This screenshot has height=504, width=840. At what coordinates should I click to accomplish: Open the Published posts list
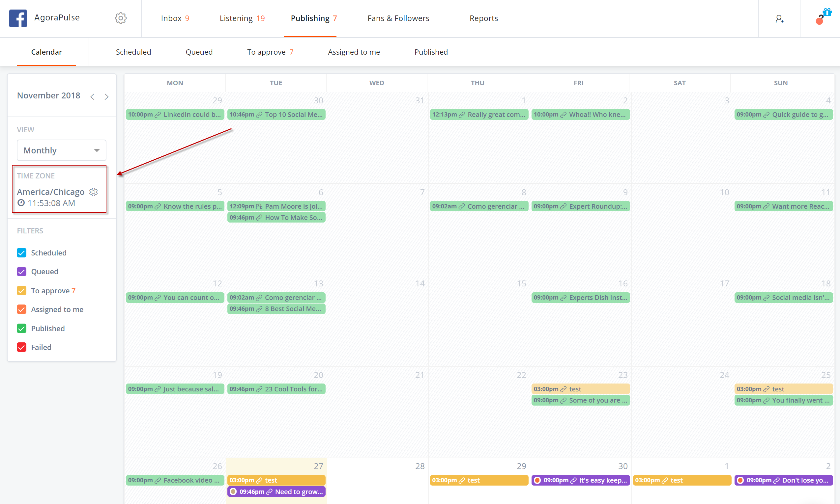431,52
